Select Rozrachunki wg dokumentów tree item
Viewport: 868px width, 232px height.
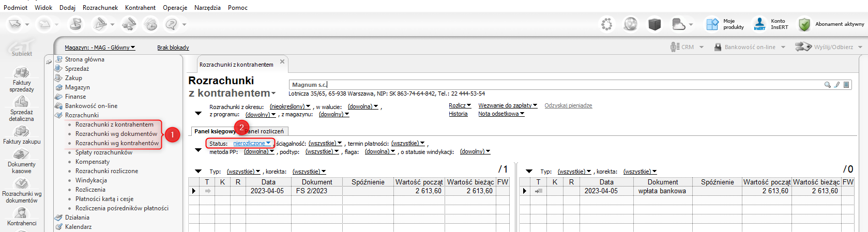coord(116,134)
